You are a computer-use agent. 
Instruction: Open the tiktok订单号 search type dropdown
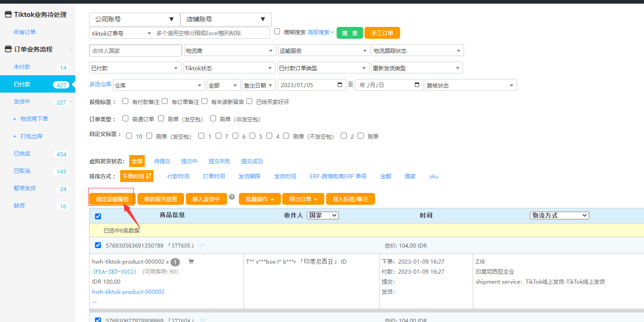click(122, 33)
